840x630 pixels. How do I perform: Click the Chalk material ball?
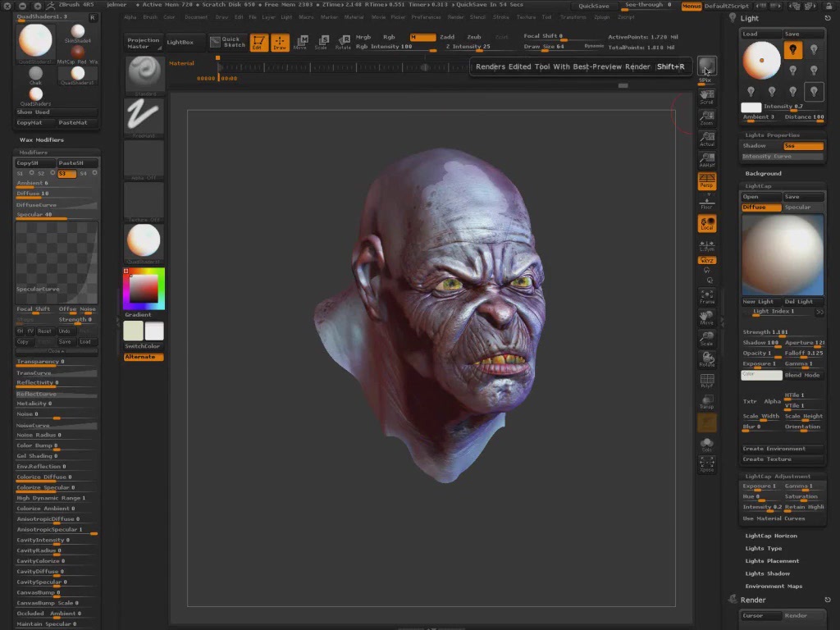click(35, 75)
